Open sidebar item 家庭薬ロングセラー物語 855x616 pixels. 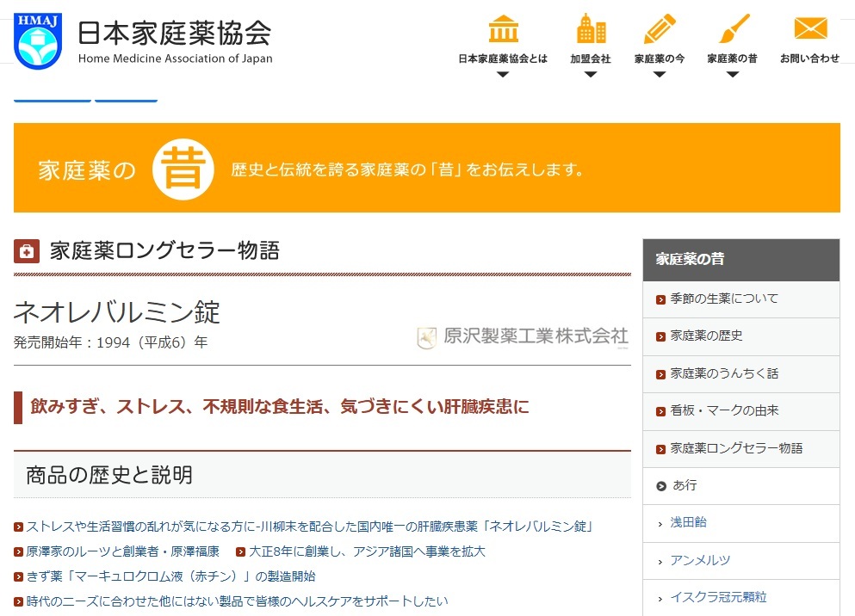(x=741, y=449)
